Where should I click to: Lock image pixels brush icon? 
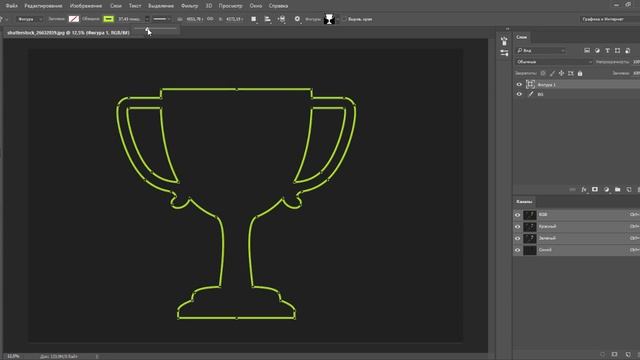(552, 73)
